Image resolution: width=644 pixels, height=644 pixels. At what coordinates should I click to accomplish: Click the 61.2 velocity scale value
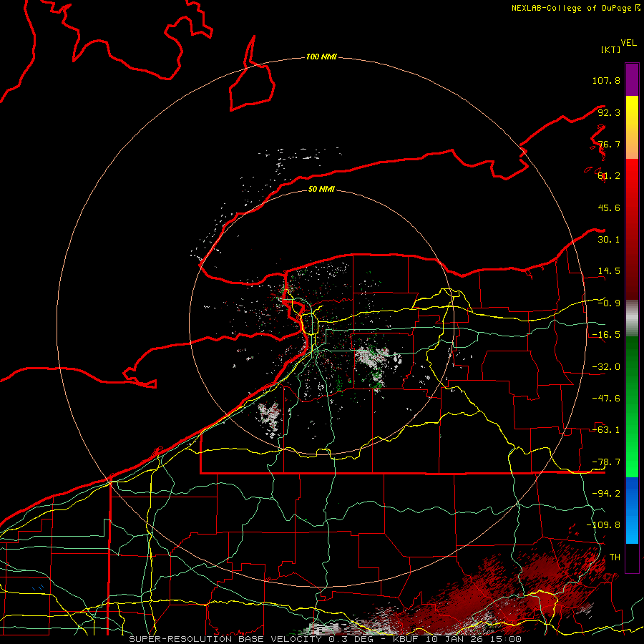[x=609, y=176]
